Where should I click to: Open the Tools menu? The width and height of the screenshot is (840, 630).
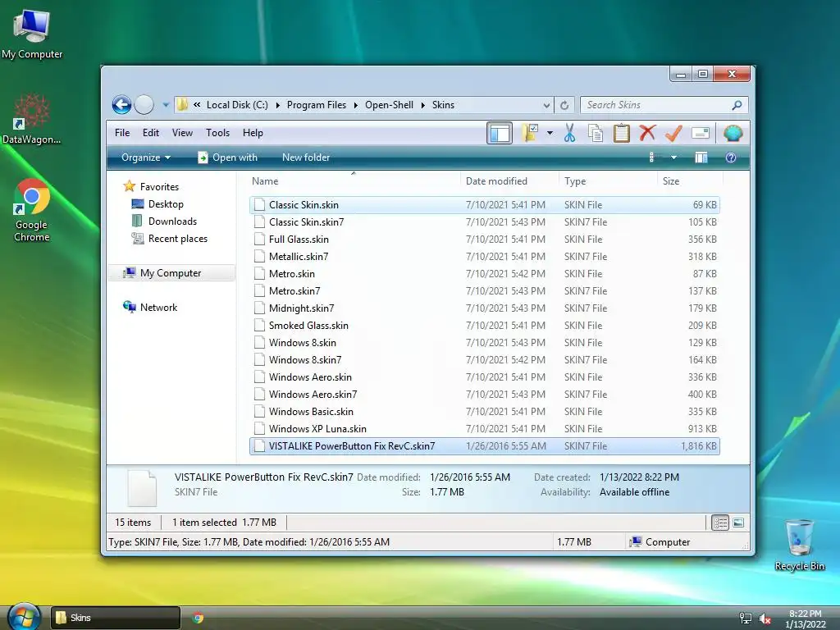[217, 133]
